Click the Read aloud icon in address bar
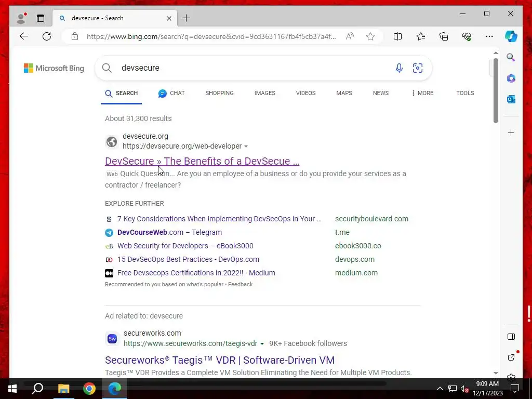Viewport: 532px width, 399px height. 350,36
